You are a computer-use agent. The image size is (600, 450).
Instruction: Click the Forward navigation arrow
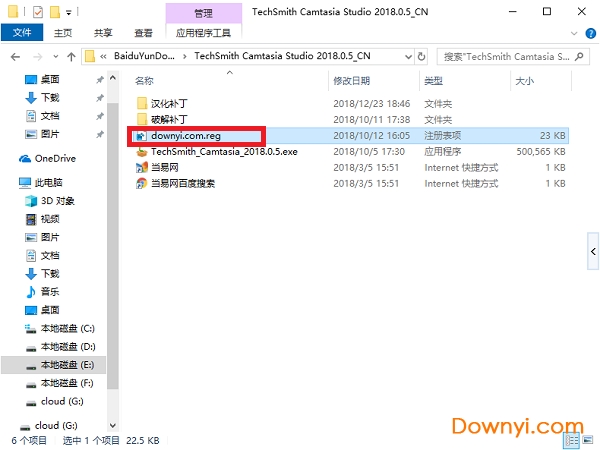[38, 57]
